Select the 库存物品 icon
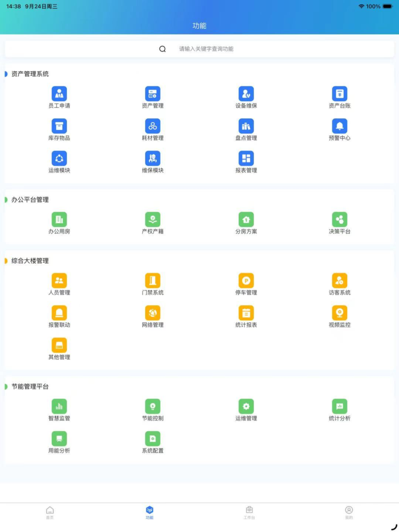The image size is (399, 532). tap(59, 126)
